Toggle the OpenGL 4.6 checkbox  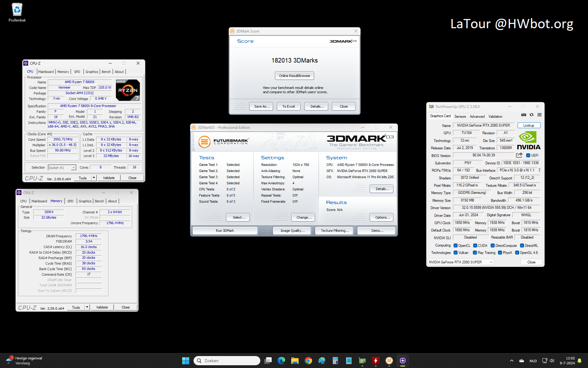517,253
